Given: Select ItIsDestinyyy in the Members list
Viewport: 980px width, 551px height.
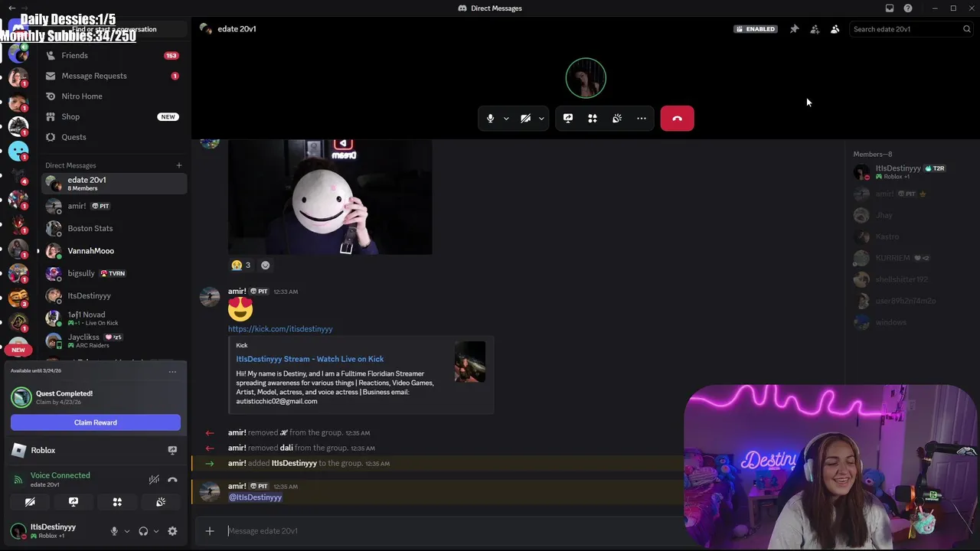Looking at the screenshot, I should coord(911,172).
